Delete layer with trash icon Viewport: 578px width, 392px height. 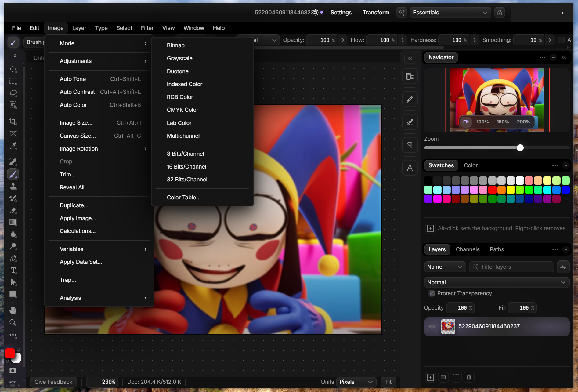pyautogui.click(x=469, y=377)
